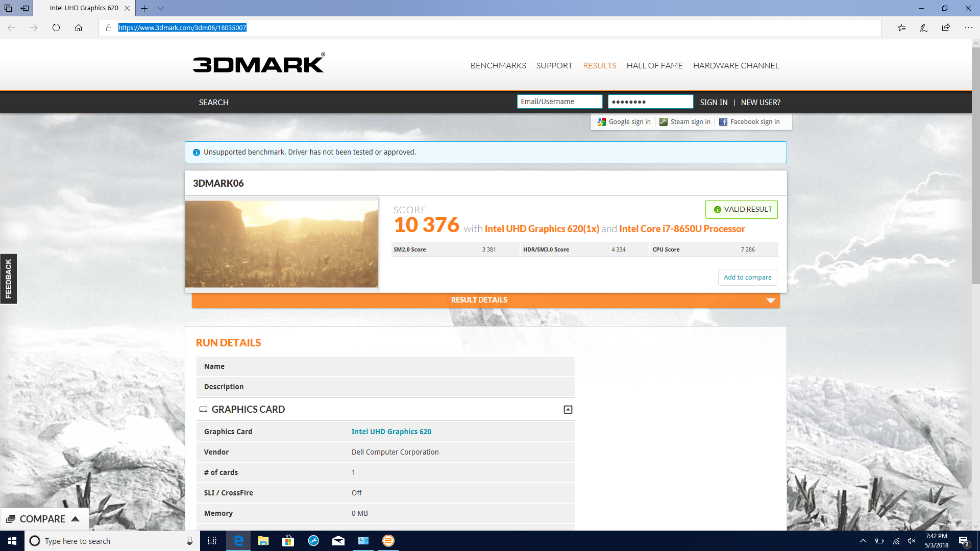The height and width of the screenshot is (551, 980).
Task: Collapse the Graphics Card section
Action: tap(568, 410)
